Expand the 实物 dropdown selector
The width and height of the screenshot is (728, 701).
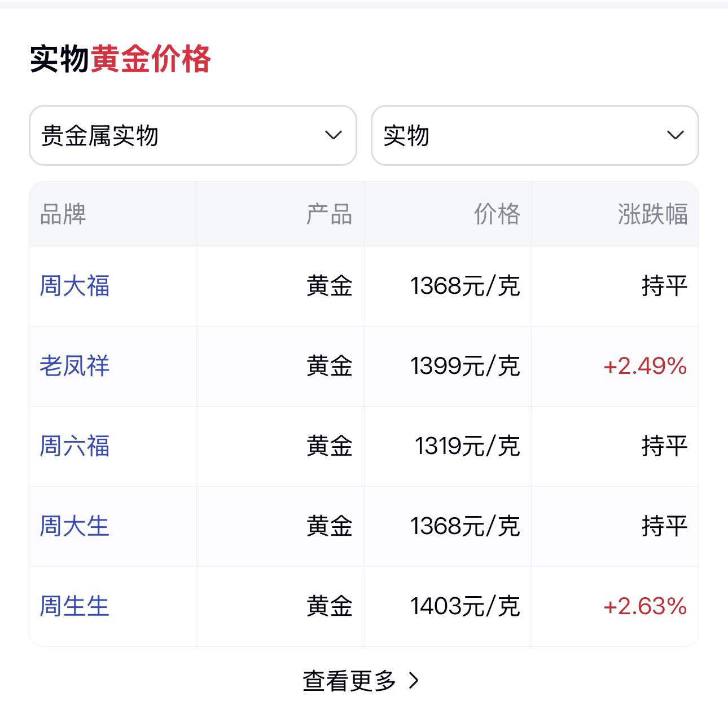[534, 135]
